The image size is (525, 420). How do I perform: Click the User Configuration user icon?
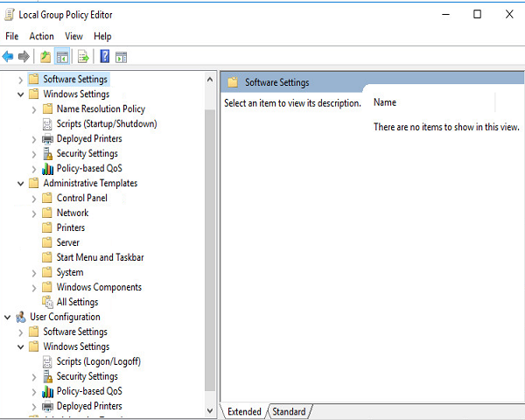click(21, 317)
